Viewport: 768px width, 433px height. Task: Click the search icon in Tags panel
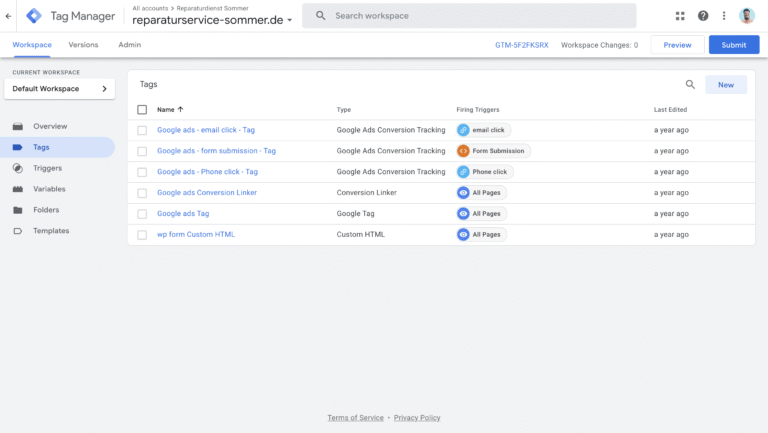pos(690,85)
